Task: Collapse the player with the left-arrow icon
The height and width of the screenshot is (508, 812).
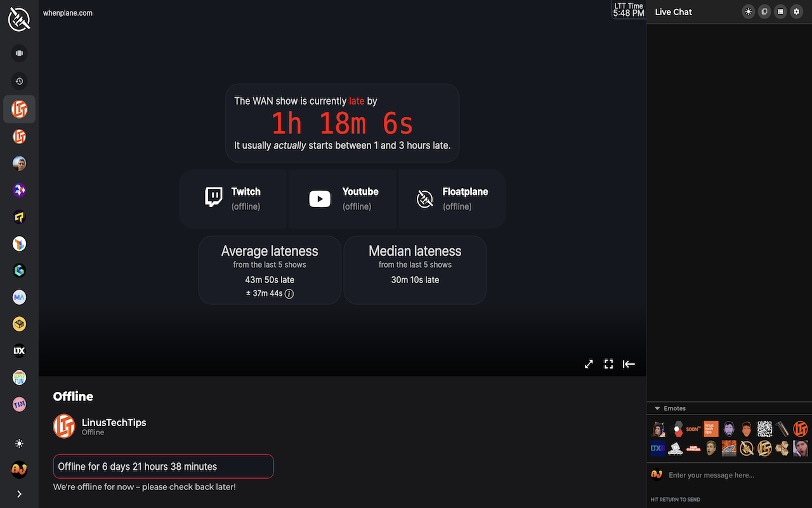Action: (x=629, y=364)
